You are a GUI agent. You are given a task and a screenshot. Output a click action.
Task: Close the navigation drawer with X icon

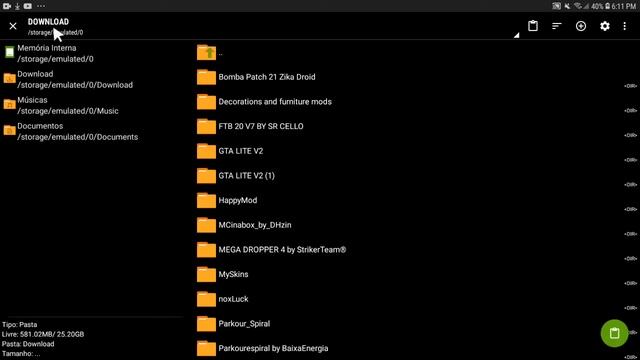[13, 26]
